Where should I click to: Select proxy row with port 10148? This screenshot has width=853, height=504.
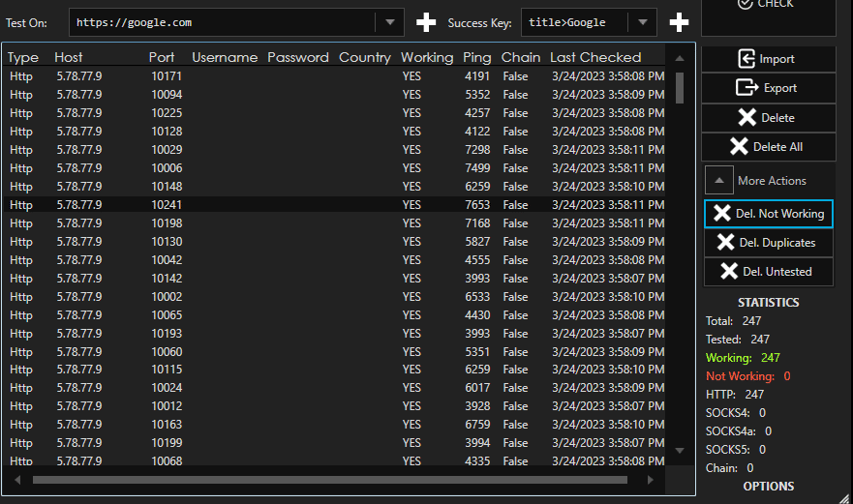coord(335,187)
